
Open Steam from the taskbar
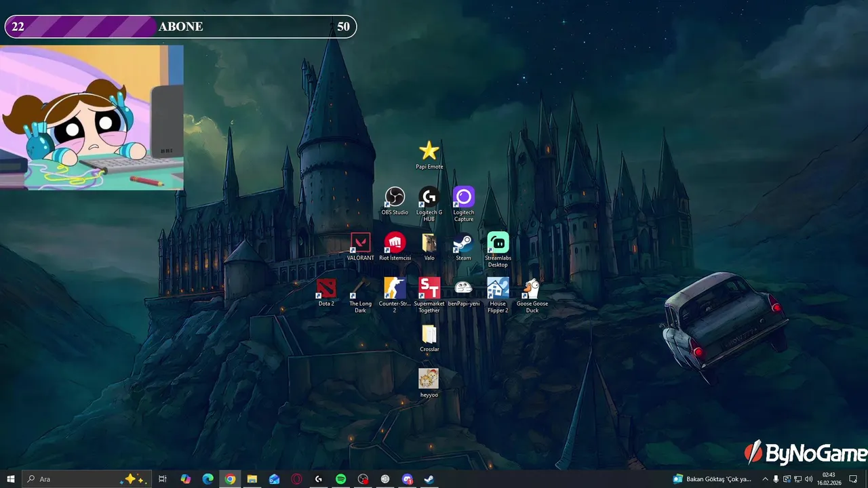tap(429, 479)
